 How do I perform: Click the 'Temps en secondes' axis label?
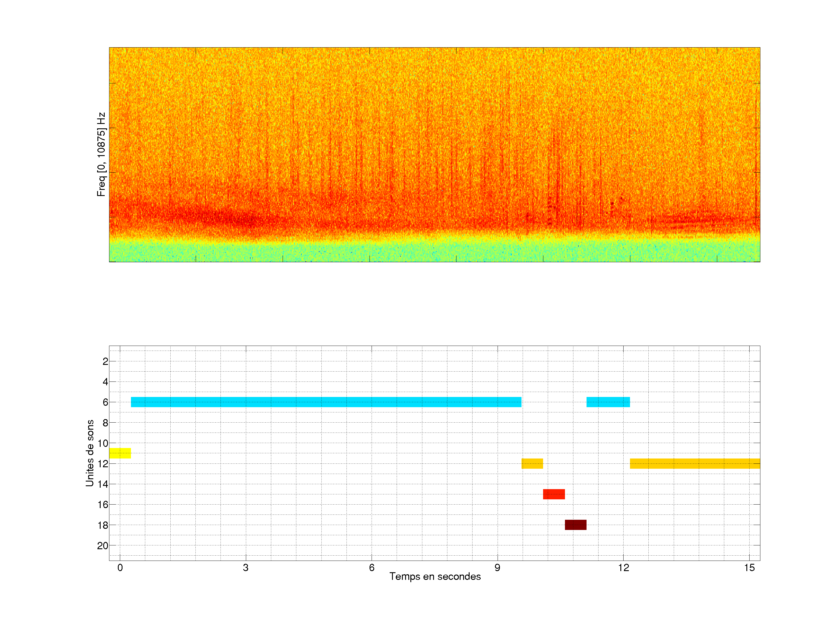pyautogui.click(x=435, y=576)
